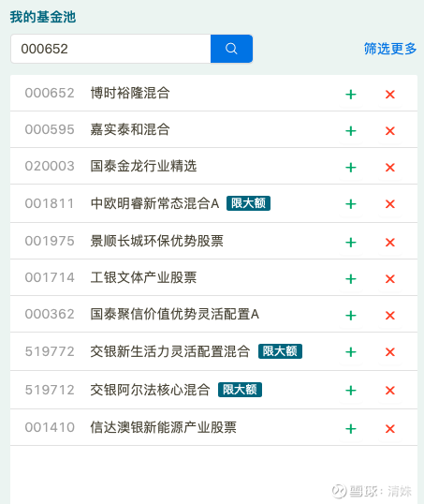Click 限大额 badge on 交银新生活力灵活配置混合
The width and height of the screenshot is (424, 504).
point(280,351)
